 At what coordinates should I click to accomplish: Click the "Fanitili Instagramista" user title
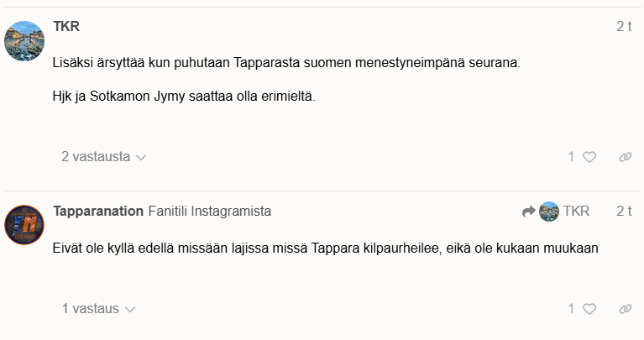coord(209,212)
